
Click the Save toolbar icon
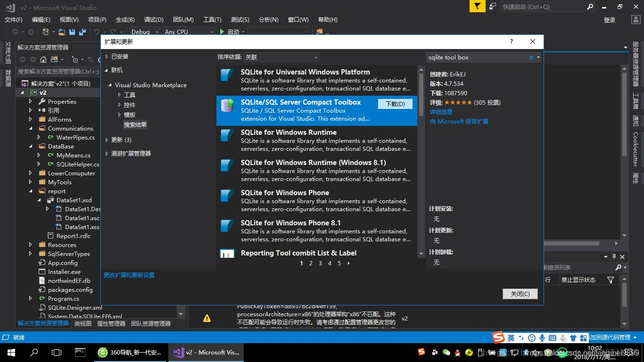click(x=72, y=32)
